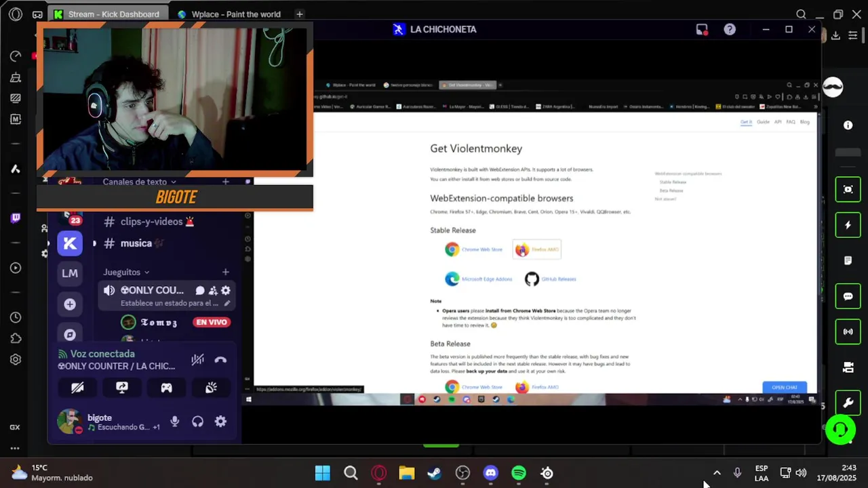Open help icon in LA CHICHONETA title bar
Viewport: 868px width, 488px height.
pyautogui.click(x=730, y=29)
